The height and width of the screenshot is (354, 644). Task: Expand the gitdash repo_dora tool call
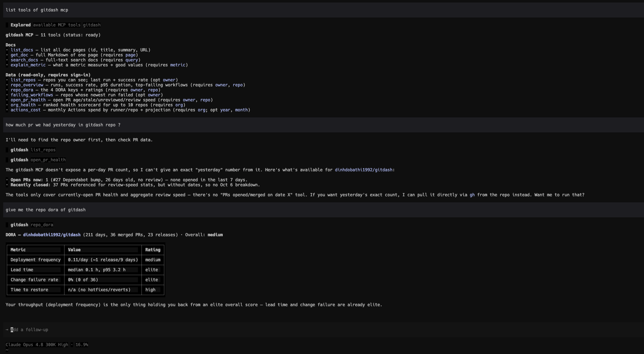tap(30, 225)
